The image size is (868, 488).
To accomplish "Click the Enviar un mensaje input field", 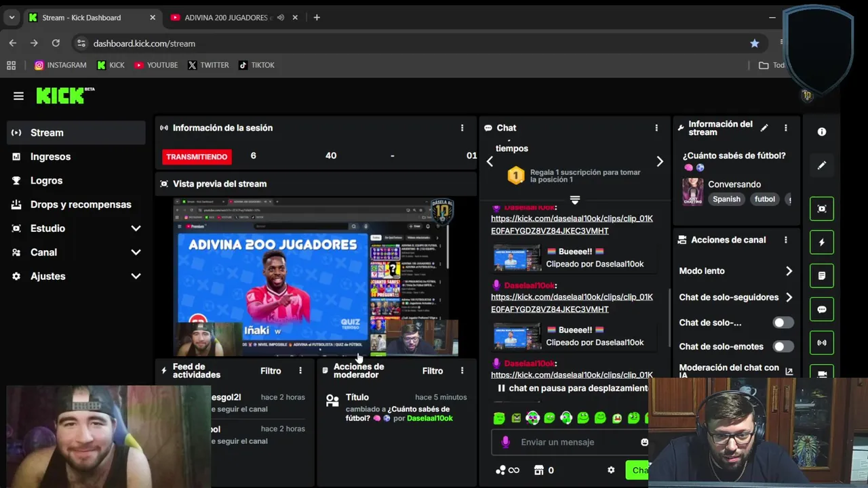I will (x=571, y=442).
